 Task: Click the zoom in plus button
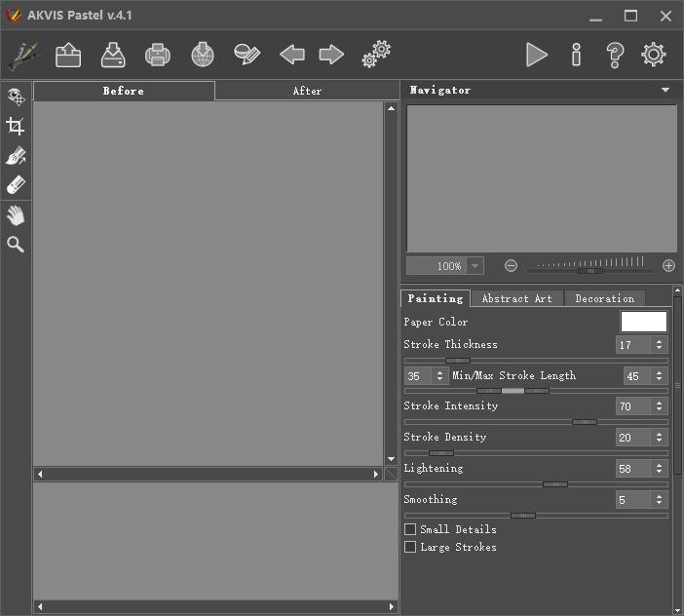point(668,266)
